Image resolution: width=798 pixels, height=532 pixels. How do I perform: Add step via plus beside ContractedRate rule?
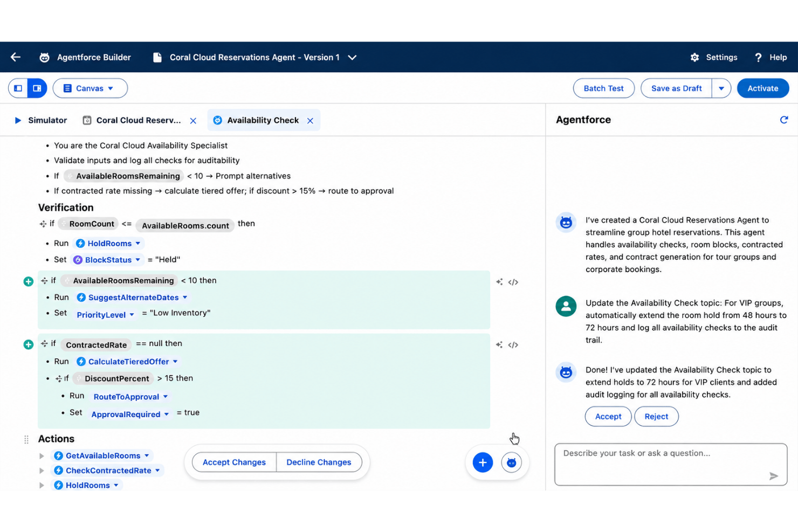29,344
